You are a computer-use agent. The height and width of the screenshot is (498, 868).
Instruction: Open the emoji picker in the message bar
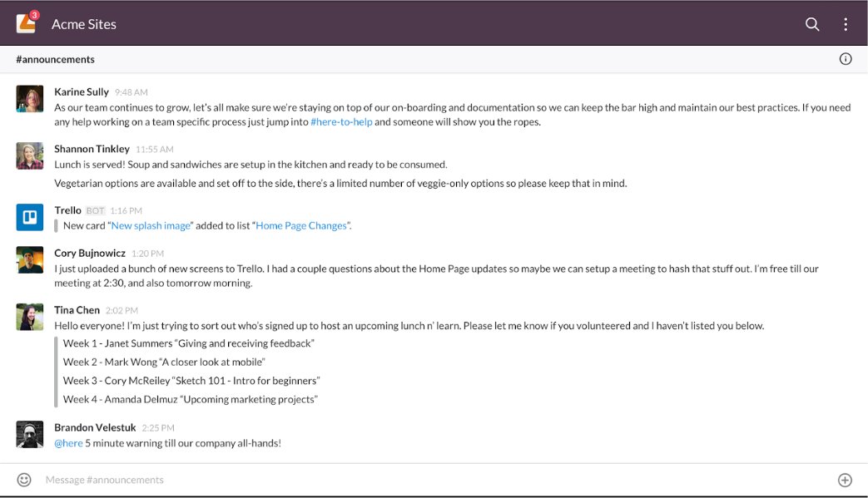pos(22,480)
